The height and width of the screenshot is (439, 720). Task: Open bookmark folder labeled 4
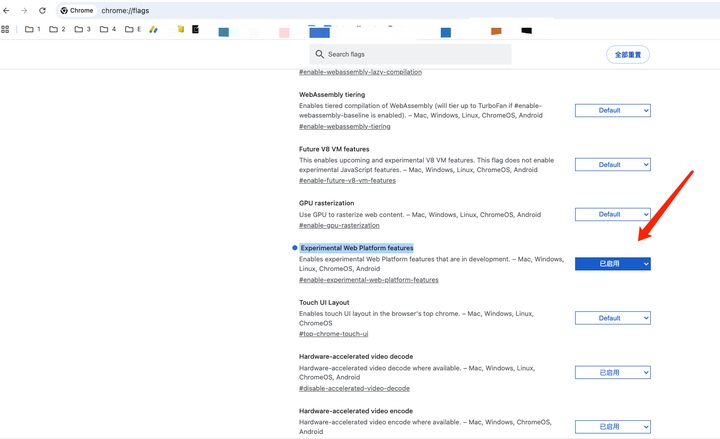click(108, 30)
